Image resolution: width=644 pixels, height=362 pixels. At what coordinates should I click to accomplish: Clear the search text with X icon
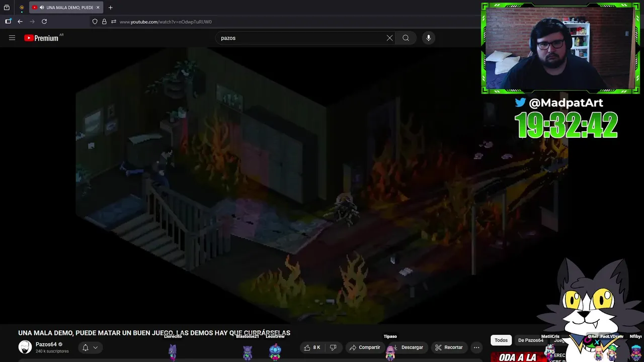pos(389,38)
